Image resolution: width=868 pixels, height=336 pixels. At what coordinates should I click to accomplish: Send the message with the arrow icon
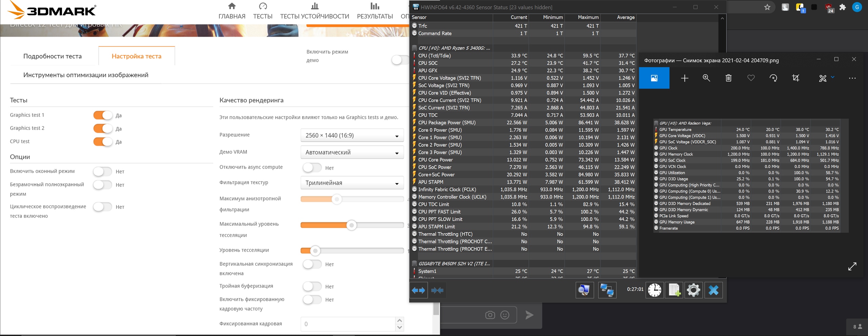(x=529, y=315)
